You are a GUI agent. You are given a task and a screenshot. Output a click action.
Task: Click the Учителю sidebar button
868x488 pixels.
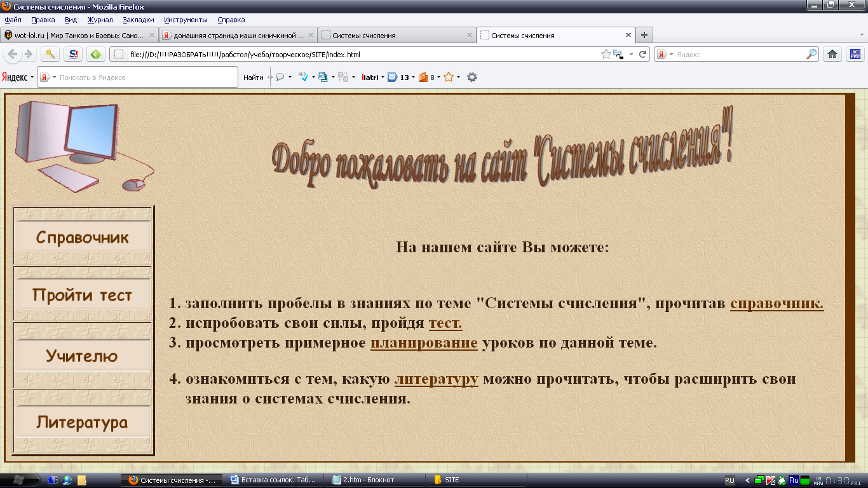[x=83, y=356]
